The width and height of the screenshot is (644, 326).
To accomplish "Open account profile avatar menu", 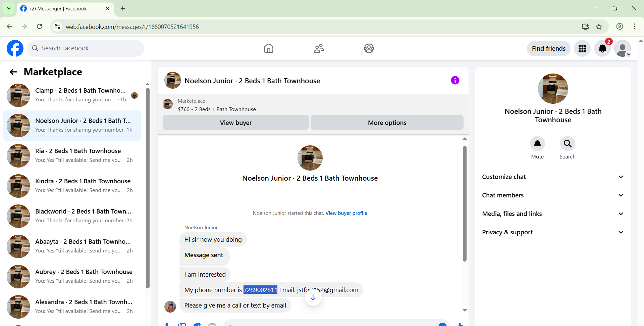I will (623, 49).
